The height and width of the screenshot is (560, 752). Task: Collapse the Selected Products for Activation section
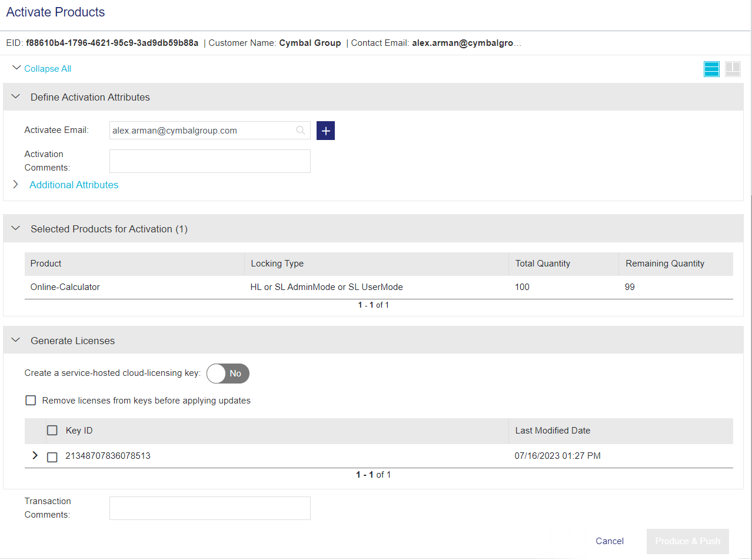(16, 229)
